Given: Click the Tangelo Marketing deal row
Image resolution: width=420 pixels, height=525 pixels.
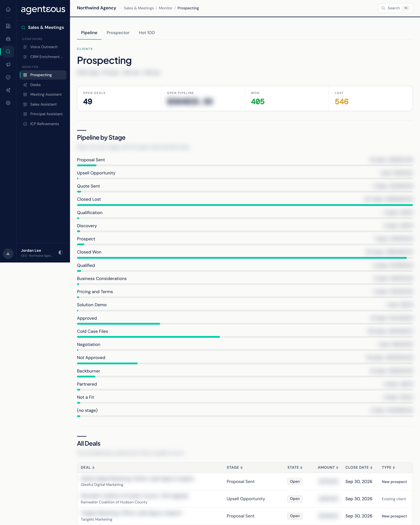Looking at the screenshot, I should 245,516.
